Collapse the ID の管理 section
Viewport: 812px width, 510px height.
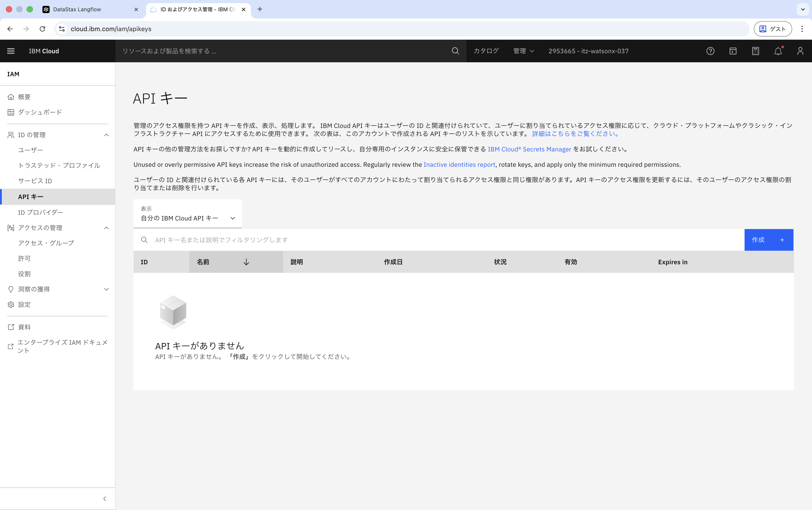coord(106,134)
